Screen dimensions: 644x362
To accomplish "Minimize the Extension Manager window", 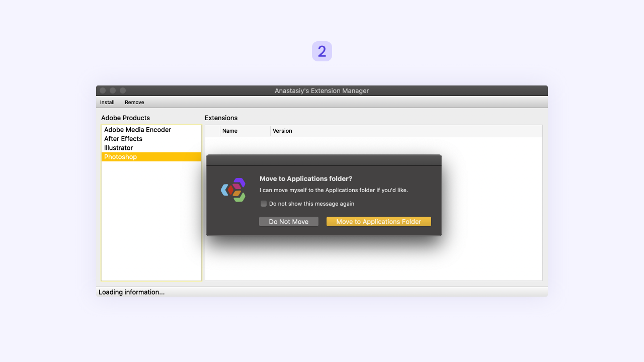I will pos(113,90).
